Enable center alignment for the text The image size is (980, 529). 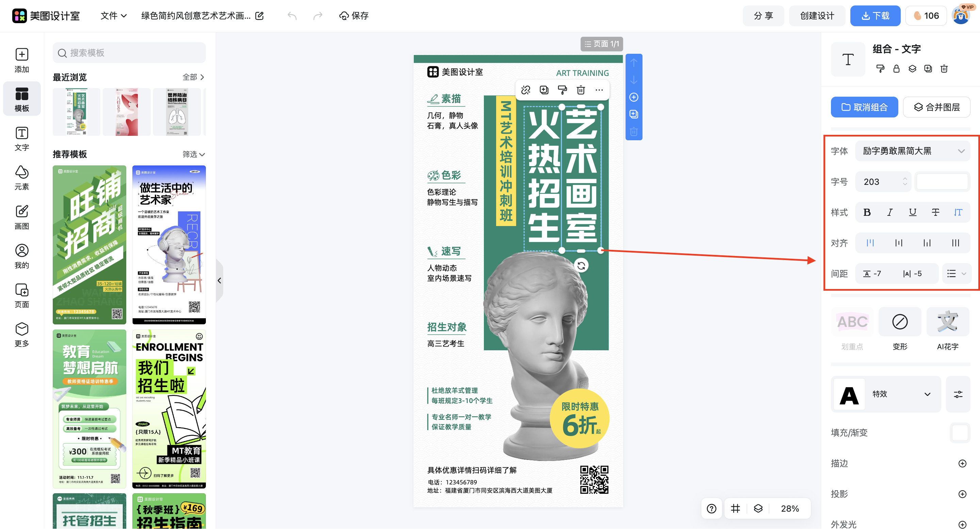click(x=899, y=242)
